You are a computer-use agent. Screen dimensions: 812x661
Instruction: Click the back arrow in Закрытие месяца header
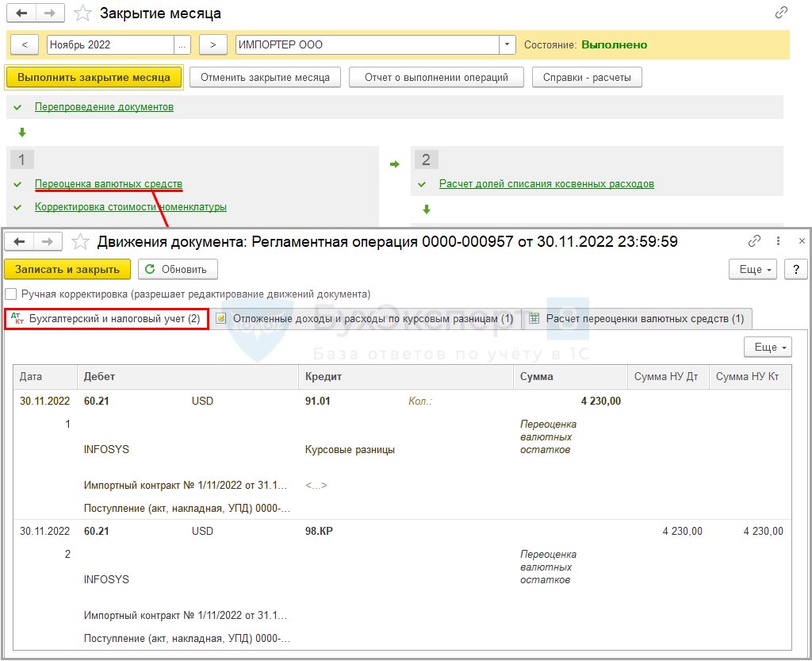(x=22, y=13)
